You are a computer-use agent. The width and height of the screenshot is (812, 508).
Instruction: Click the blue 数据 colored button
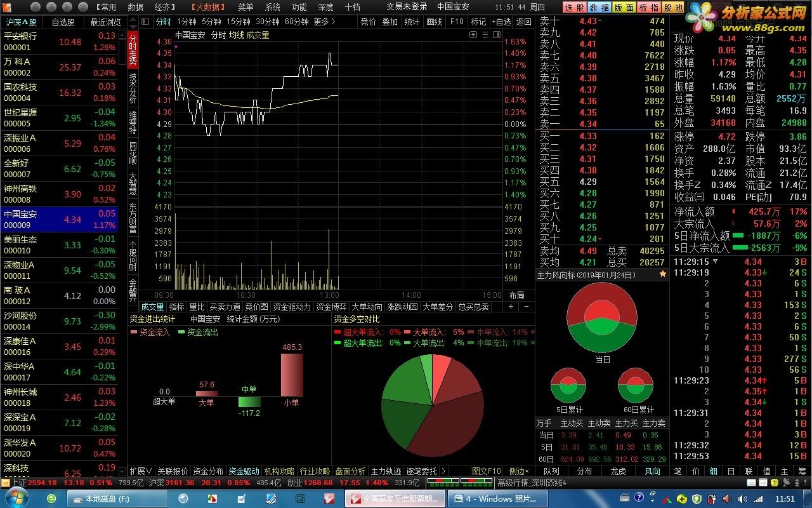click(599, 8)
